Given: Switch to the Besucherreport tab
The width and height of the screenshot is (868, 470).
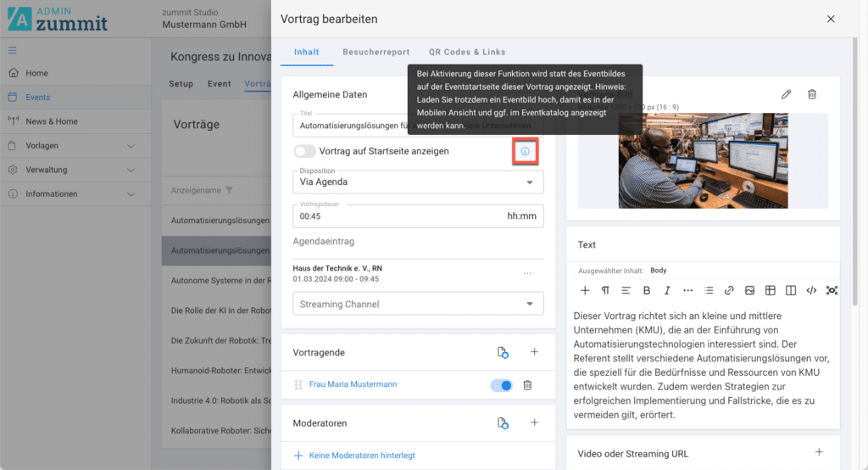Looking at the screenshot, I should (x=374, y=52).
